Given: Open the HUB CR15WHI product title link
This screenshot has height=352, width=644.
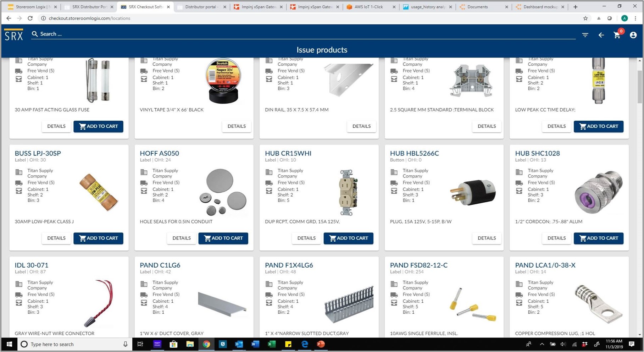Looking at the screenshot, I should [x=288, y=153].
